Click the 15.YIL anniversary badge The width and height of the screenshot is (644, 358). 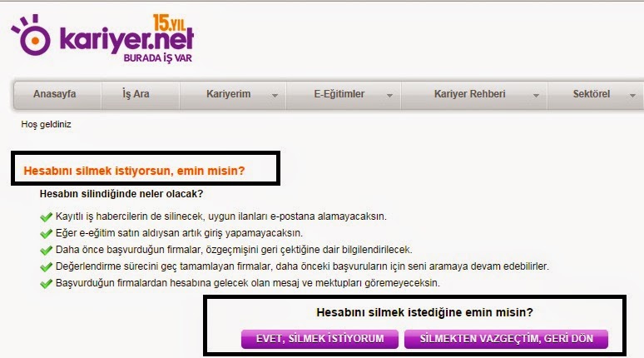(169, 23)
